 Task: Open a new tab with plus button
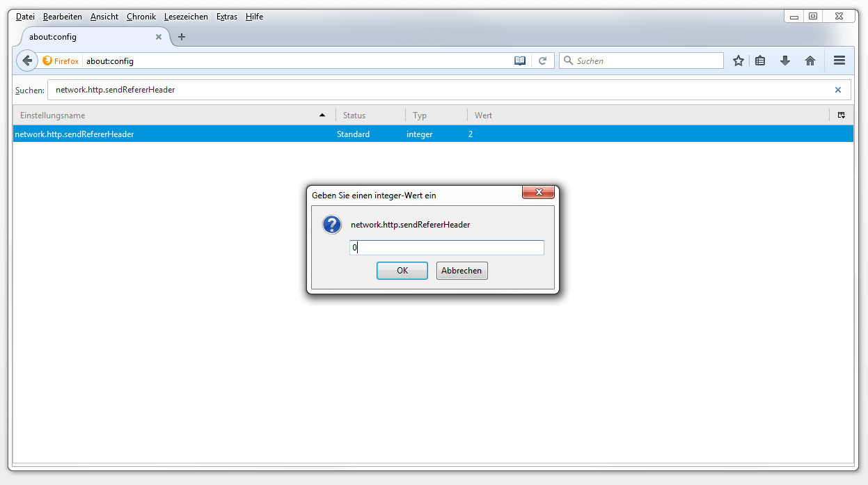[x=182, y=37]
